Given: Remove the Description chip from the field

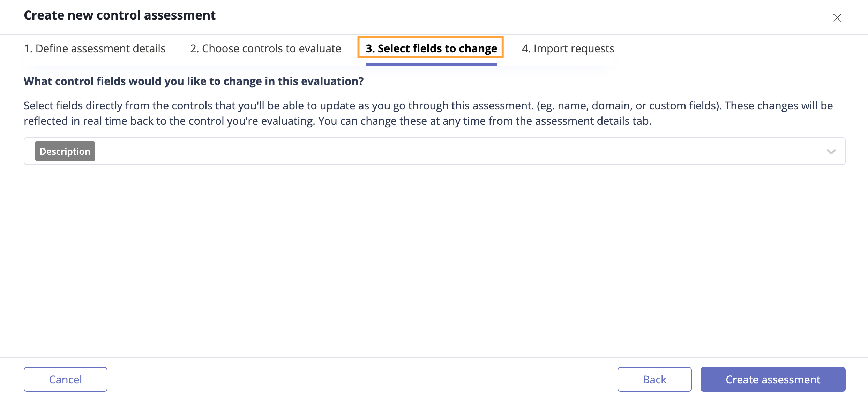Looking at the screenshot, I should point(65,151).
